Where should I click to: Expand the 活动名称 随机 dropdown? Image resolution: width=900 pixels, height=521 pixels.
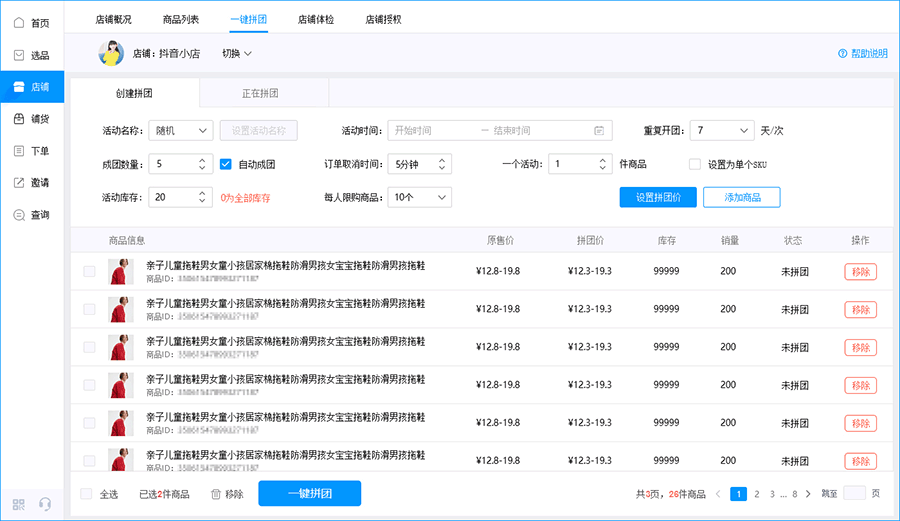pyautogui.click(x=181, y=131)
